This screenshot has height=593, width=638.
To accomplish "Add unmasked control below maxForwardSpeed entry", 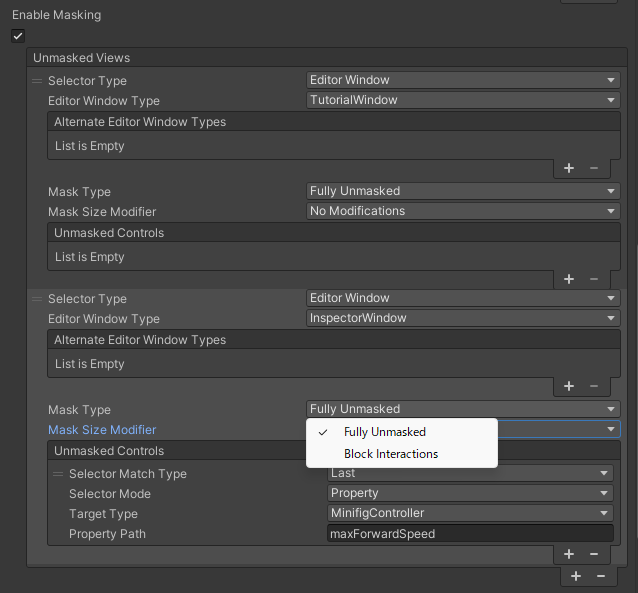I will click(569, 554).
